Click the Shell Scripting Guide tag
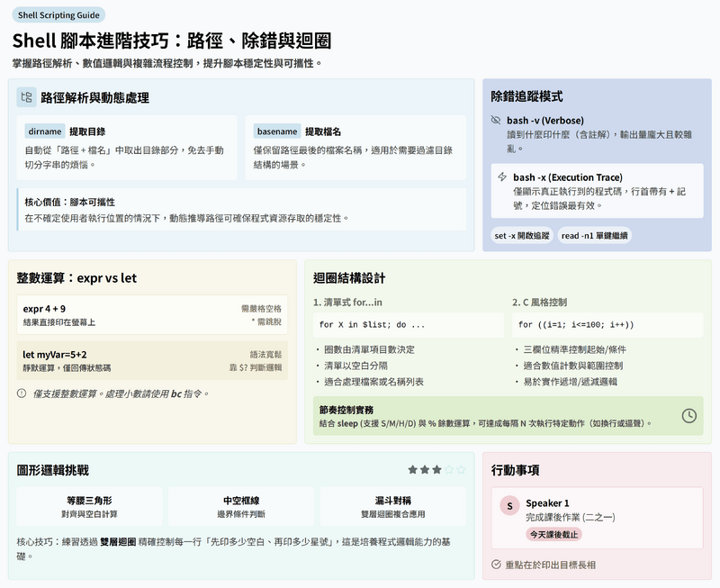This screenshot has height=588, width=720. click(58, 15)
